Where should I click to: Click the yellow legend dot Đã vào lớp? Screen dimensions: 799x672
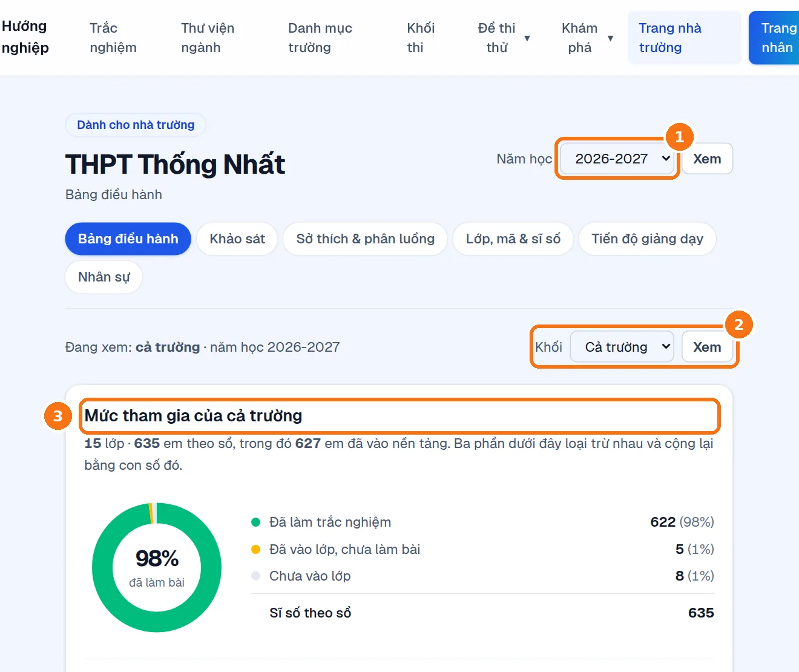pyautogui.click(x=255, y=549)
